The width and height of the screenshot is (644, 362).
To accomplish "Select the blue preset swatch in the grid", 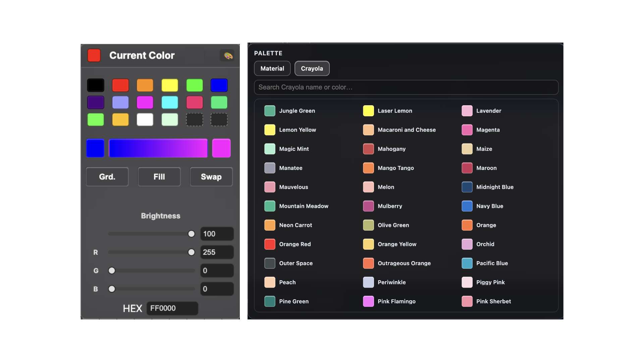I will pyautogui.click(x=219, y=85).
